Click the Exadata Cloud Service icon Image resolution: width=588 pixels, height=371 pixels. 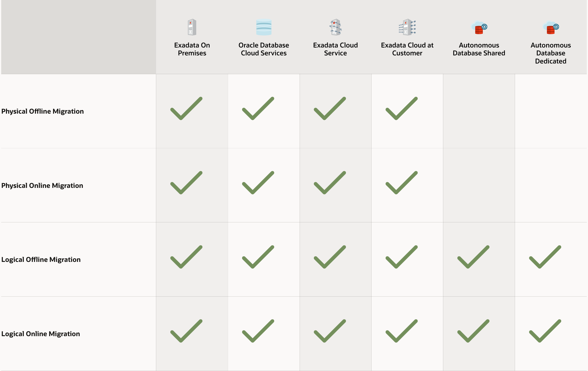click(x=336, y=27)
